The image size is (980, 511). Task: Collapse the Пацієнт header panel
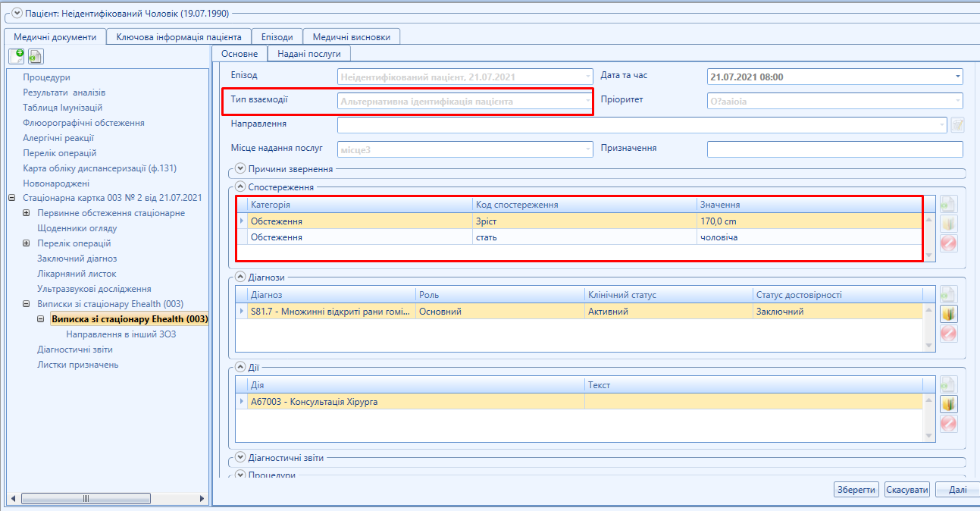pos(17,14)
